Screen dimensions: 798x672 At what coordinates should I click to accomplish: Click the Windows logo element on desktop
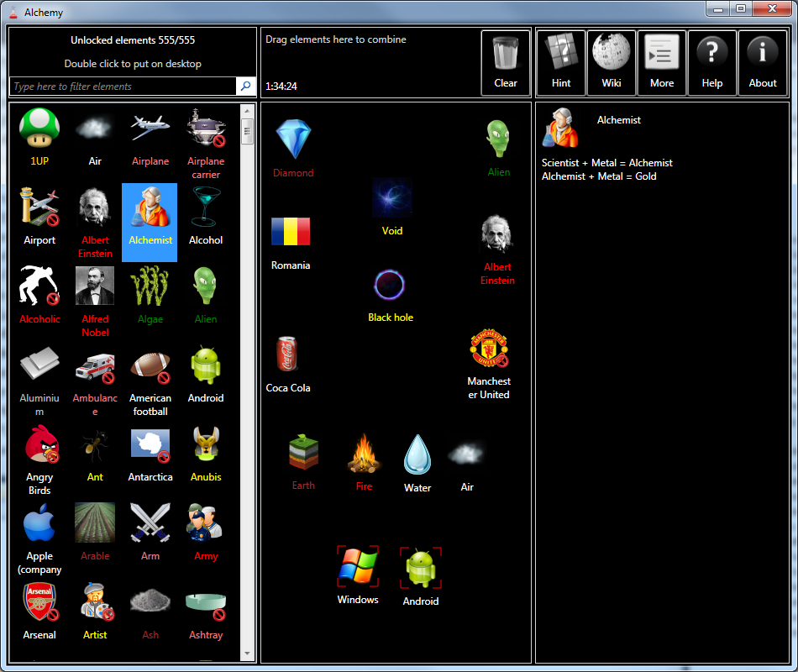[x=358, y=575]
